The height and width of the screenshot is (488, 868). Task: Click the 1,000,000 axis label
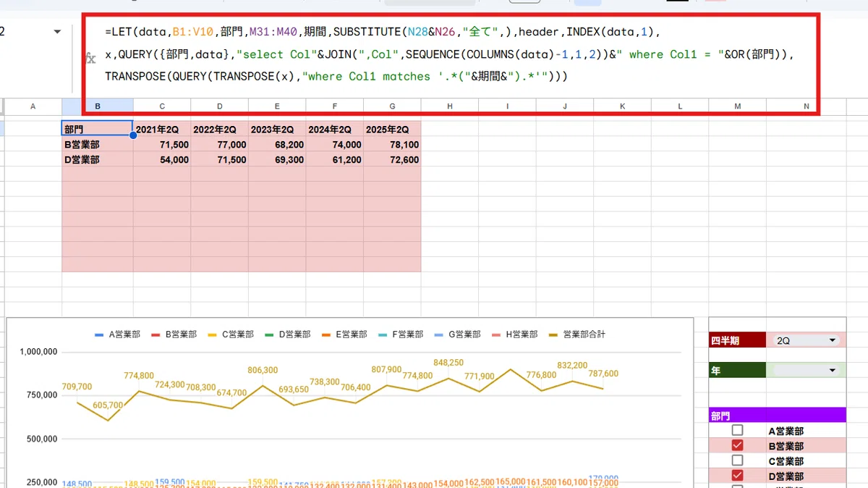(x=38, y=352)
